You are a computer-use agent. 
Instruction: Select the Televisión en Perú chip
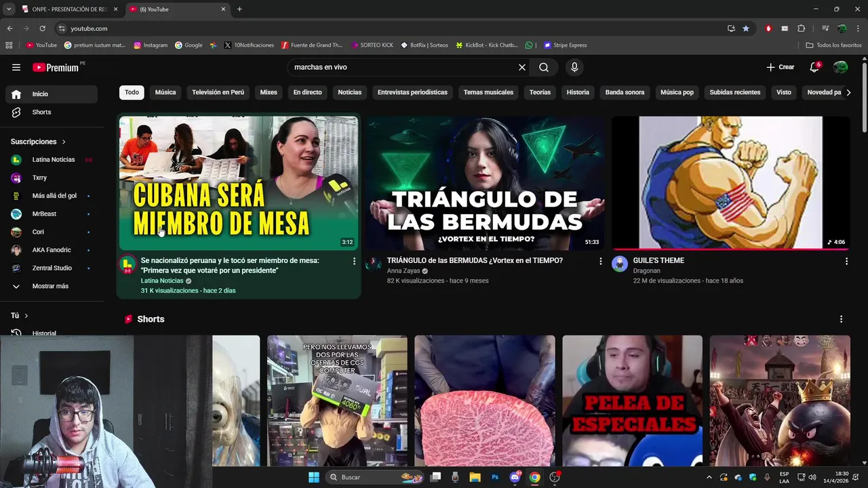(218, 92)
